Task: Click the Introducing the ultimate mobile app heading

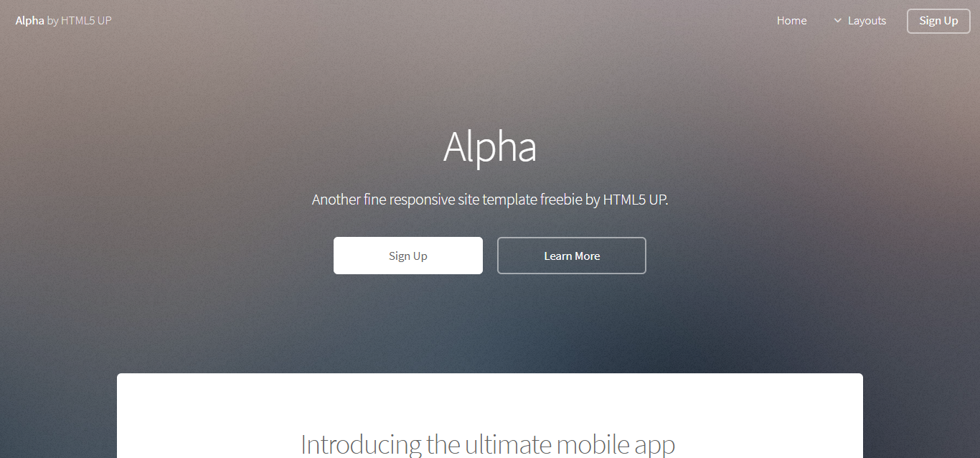Action: click(488, 444)
